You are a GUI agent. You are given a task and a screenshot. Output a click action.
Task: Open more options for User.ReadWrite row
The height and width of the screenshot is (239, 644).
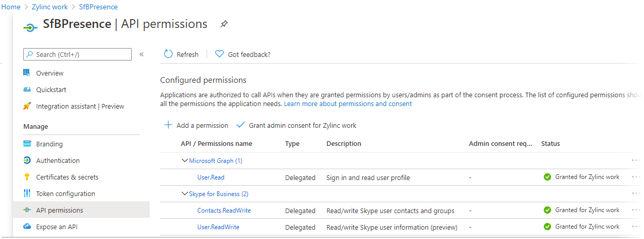(636, 227)
